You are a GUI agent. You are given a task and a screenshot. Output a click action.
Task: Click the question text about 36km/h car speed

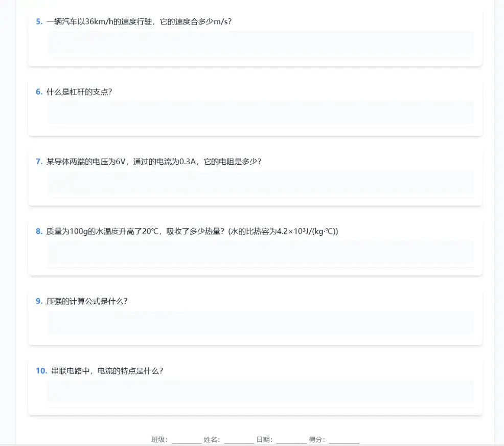[139, 21]
